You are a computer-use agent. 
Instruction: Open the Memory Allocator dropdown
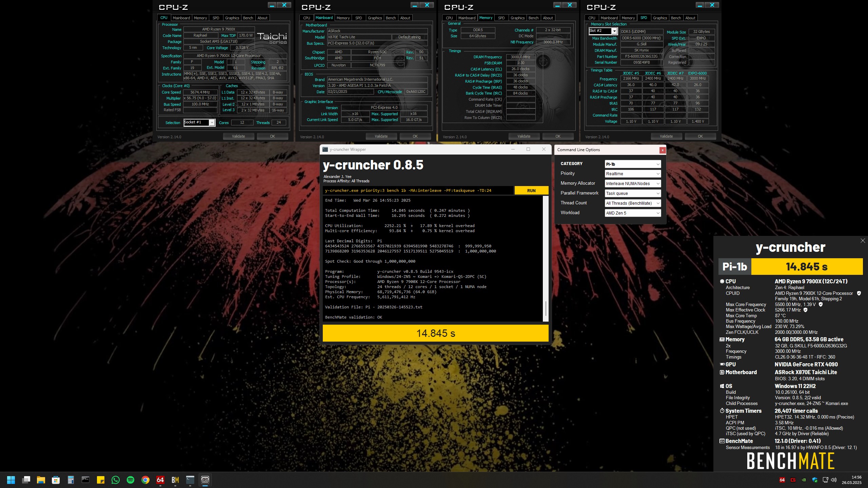point(633,184)
